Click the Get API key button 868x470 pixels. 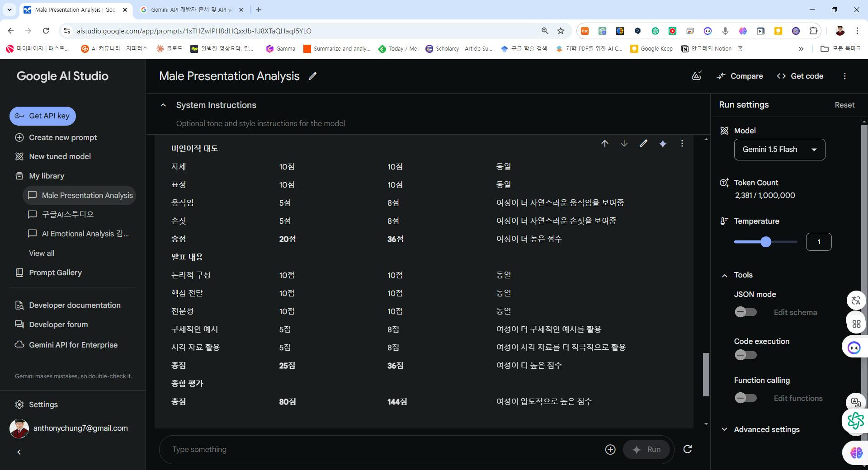[x=42, y=116]
